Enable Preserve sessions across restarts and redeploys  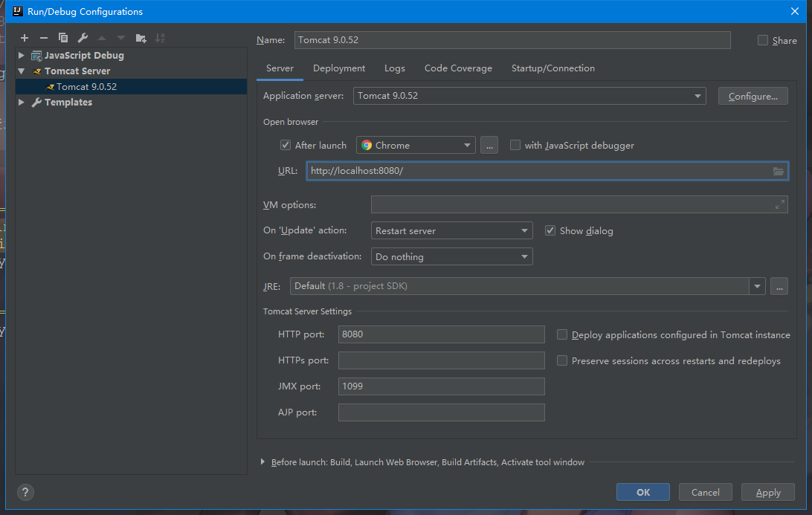[562, 360]
